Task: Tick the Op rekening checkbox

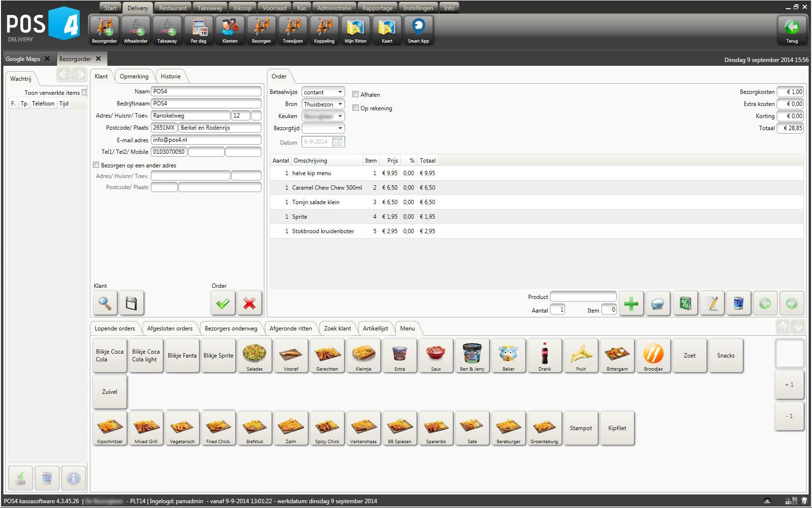Action: (356, 108)
